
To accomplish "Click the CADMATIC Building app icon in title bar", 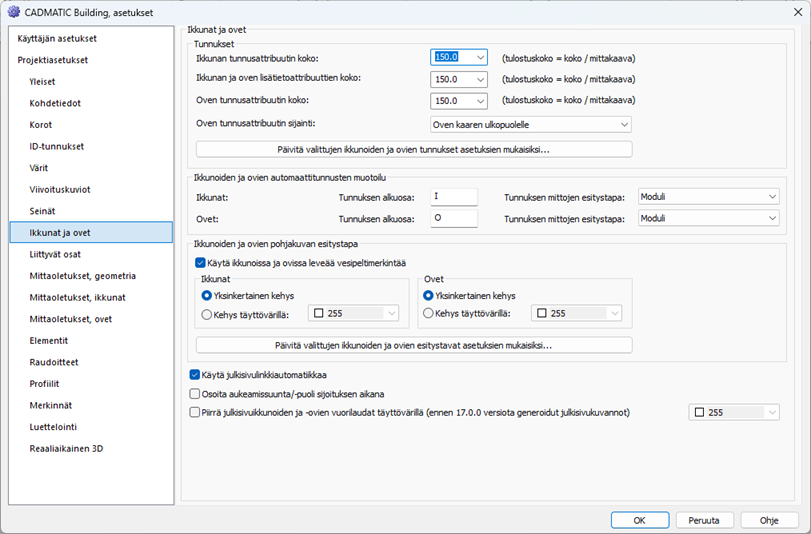I will pyautogui.click(x=14, y=11).
